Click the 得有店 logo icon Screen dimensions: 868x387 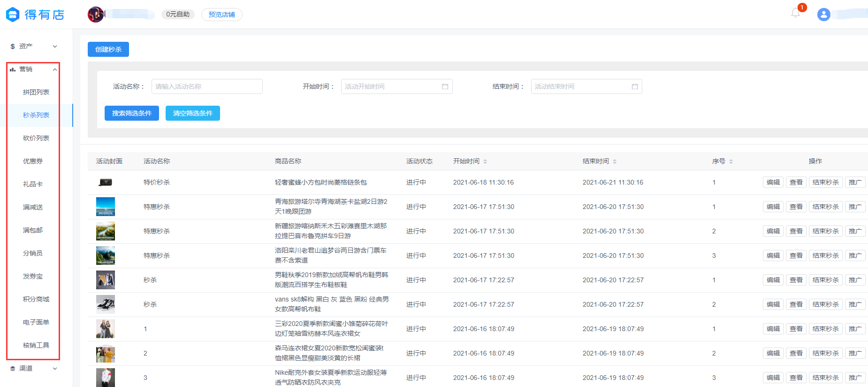(13, 15)
